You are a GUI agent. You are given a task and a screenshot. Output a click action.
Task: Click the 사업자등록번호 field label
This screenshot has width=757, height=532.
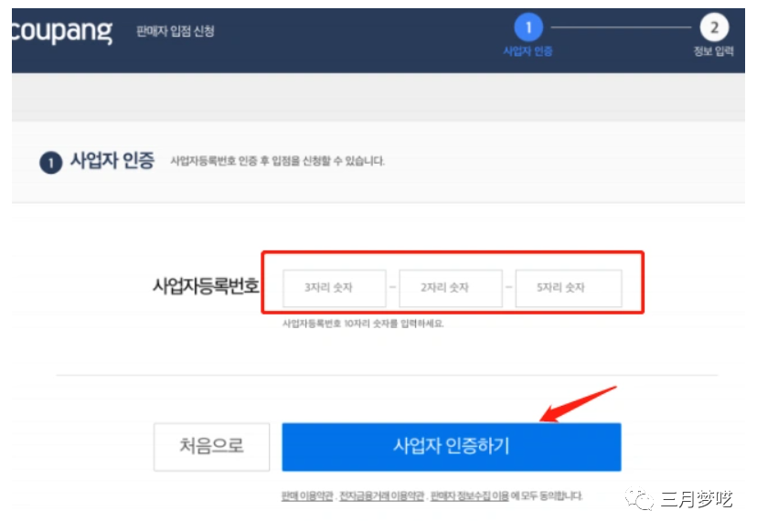[206, 286]
